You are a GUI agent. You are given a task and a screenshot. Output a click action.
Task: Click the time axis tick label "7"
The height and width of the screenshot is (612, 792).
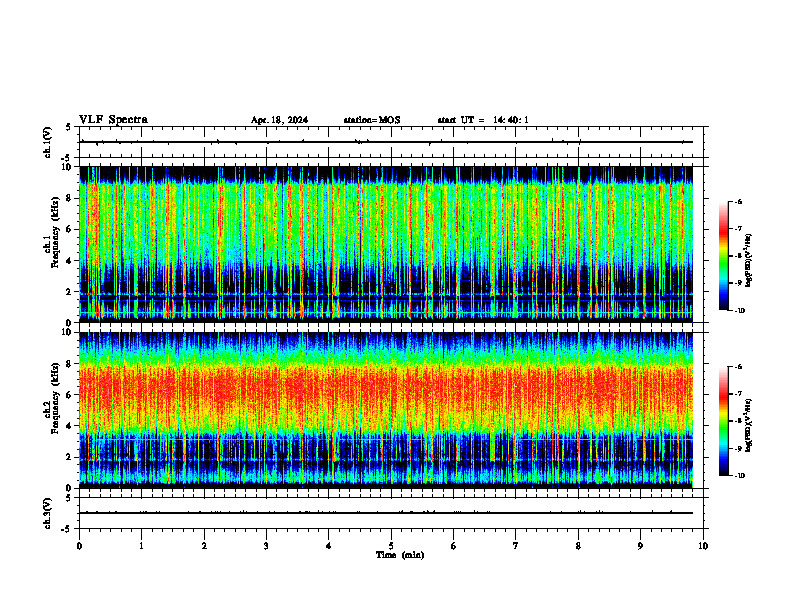[x=516, y=546]
